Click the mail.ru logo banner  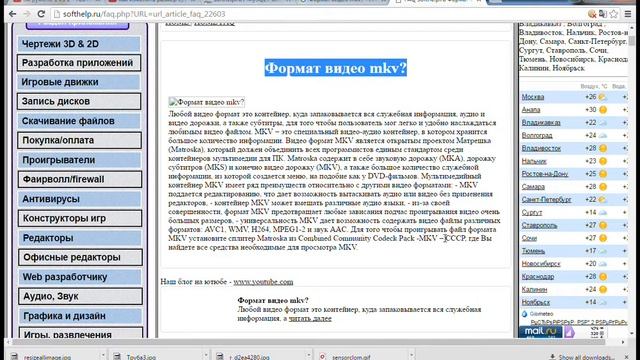point(540,331)
